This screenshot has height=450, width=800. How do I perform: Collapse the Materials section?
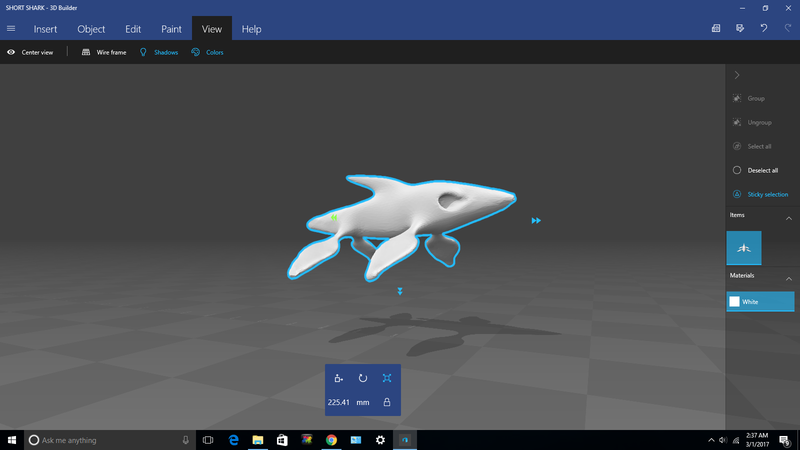coord(789,279)
